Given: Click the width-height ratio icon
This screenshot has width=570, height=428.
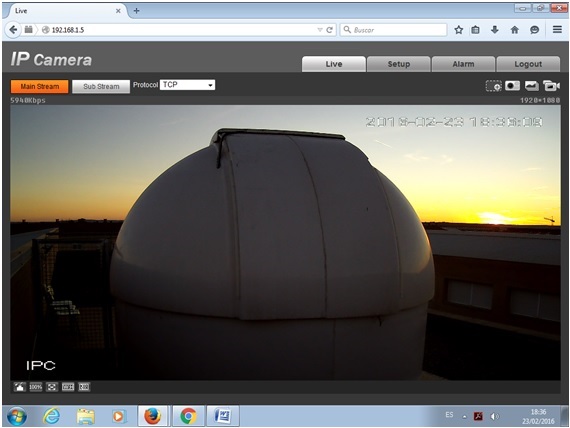Looking at the screenshot, I should pyautogui.click(x=68, y=387).
